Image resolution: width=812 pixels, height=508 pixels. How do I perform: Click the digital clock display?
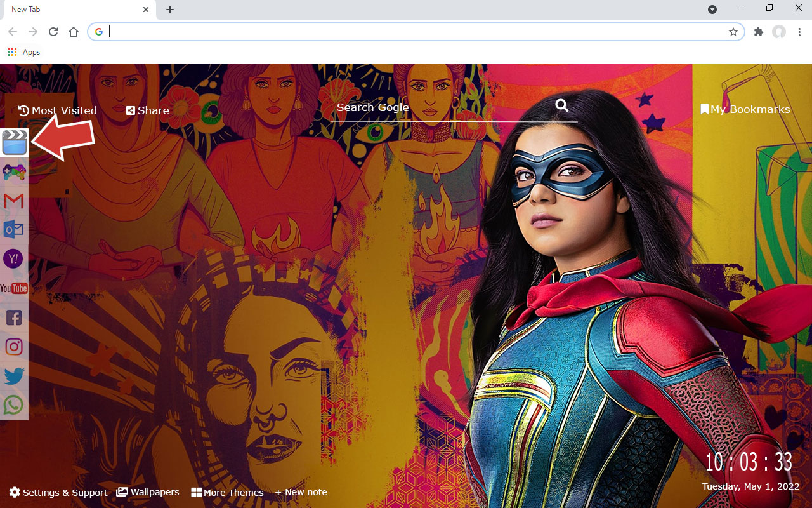[x=749, y=462]
